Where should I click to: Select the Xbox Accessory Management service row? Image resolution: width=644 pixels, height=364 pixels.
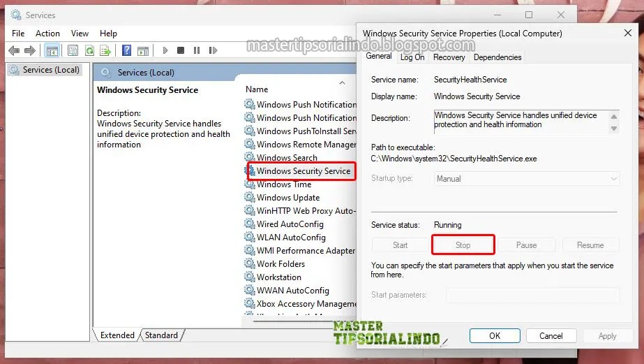(301, 303)
